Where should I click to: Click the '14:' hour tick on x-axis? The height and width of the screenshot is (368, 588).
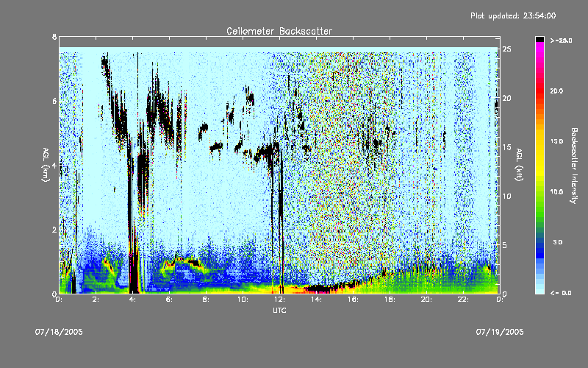coord(316,300)
